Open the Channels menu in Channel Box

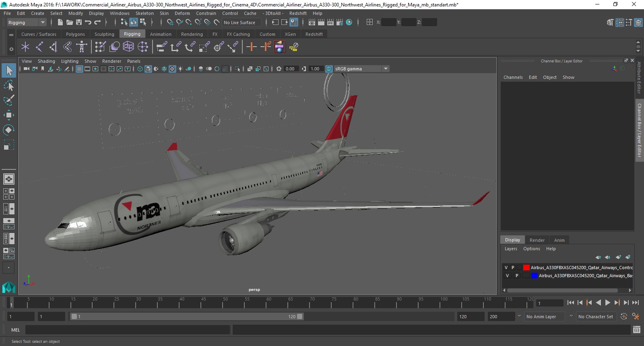[513, 77]
